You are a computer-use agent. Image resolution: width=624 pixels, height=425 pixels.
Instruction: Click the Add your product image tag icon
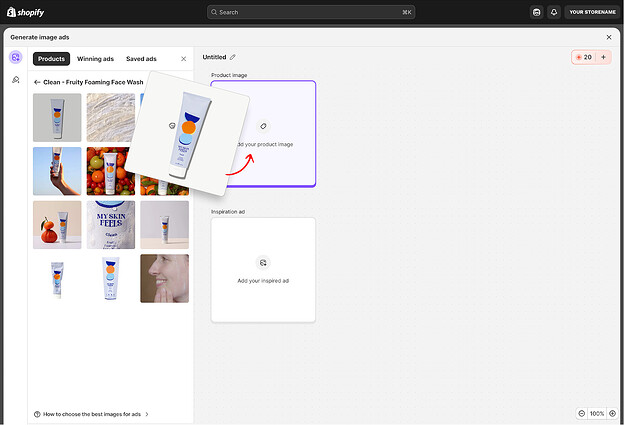pos(263,126)
